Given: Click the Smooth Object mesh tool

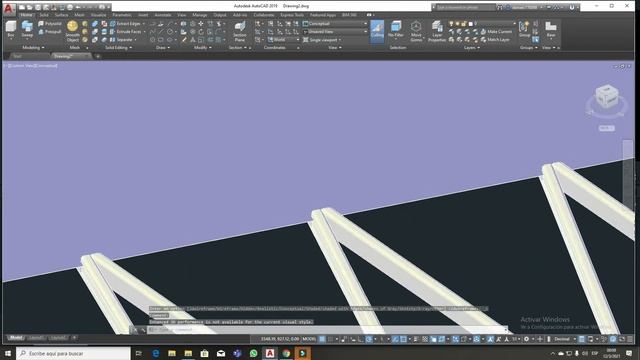Looking at the screenshot, I should pyautogui.click(x=73, y=31).
